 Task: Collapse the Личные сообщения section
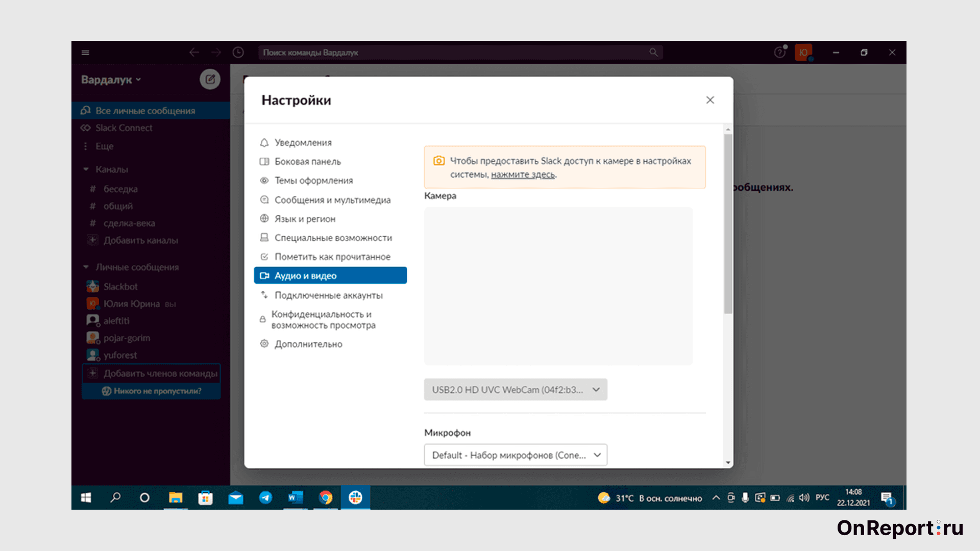[x=86, y=267]
